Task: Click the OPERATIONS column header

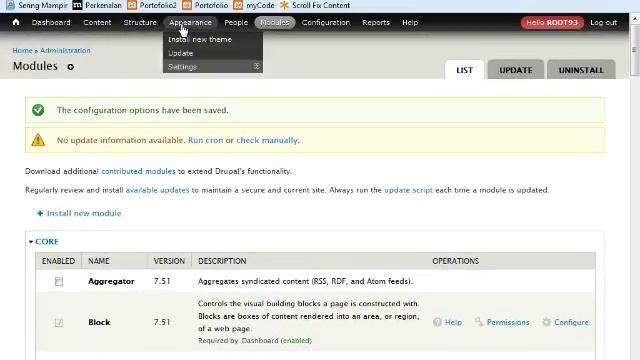Action: click(x=456, y=261)
